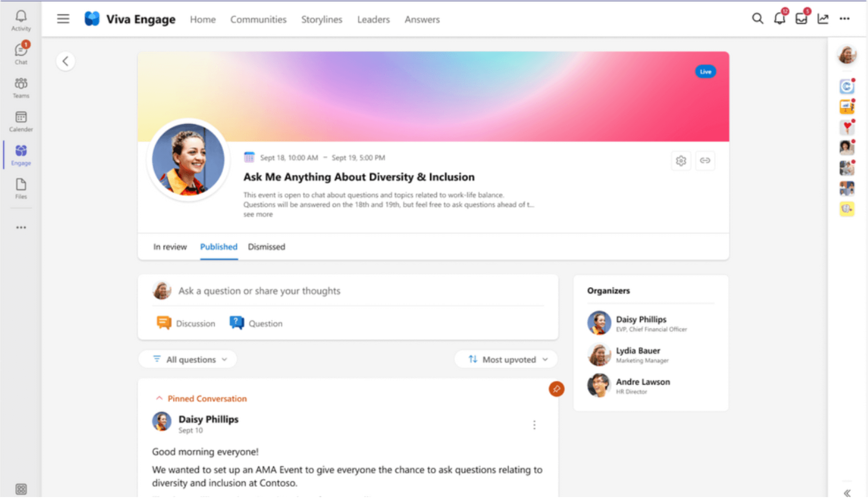Viewport: 868px width, 500px height.
Task: Open the header more options ellipsis
Action: 845,19
